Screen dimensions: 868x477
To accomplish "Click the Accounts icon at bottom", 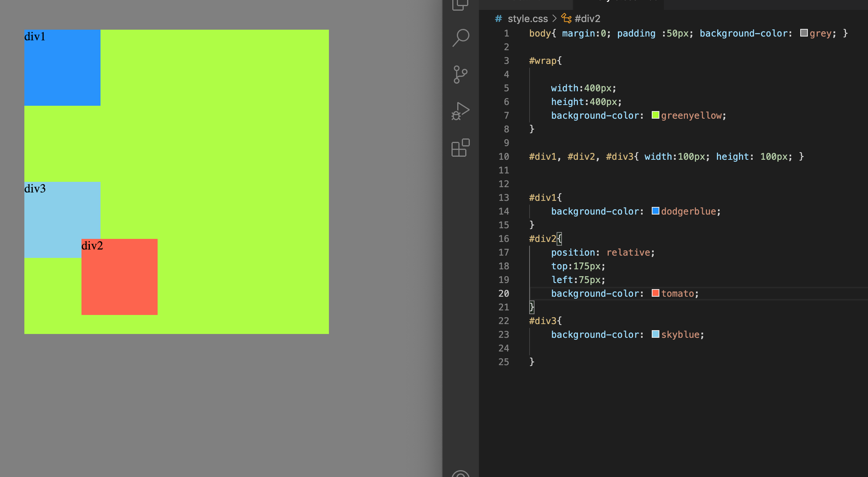I will (461, 474).
